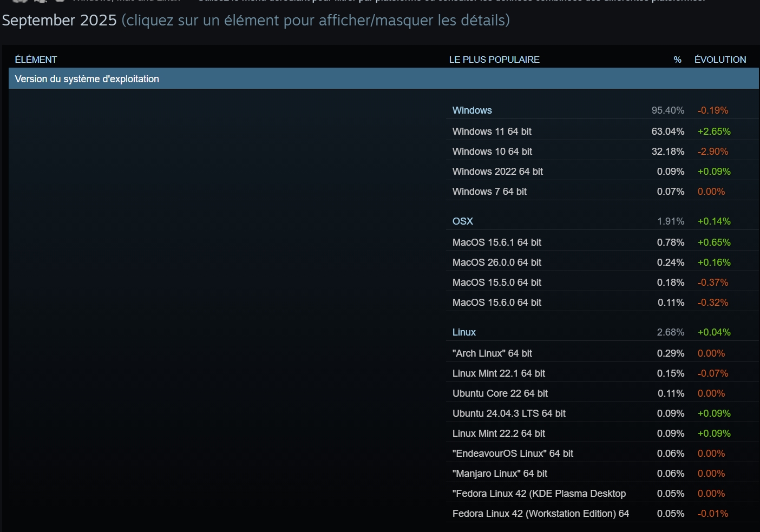Click the +2.65% change for Windows 11
This screenshot has width=760, height=532.
(714, 132)
